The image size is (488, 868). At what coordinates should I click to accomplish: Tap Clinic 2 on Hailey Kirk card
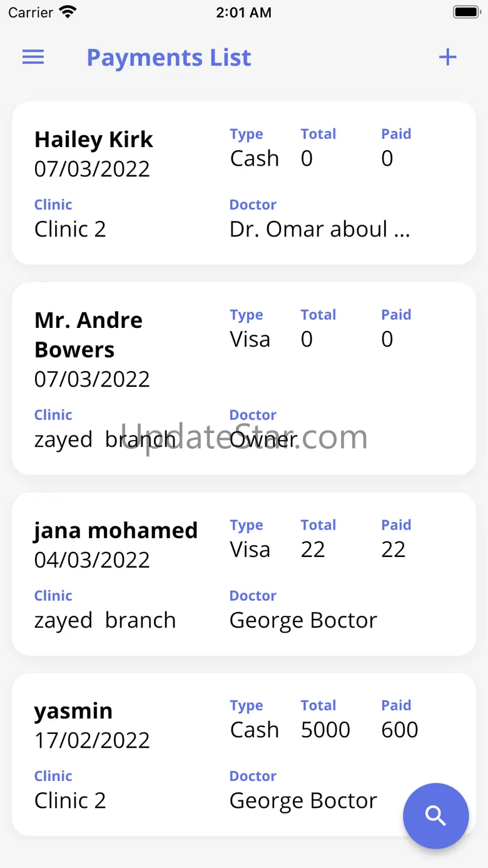70,230
